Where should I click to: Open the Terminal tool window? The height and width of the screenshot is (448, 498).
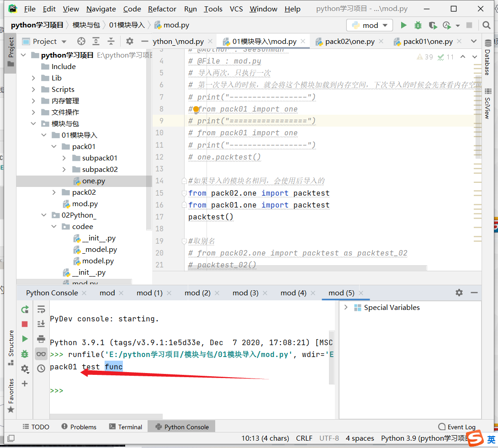126,427
